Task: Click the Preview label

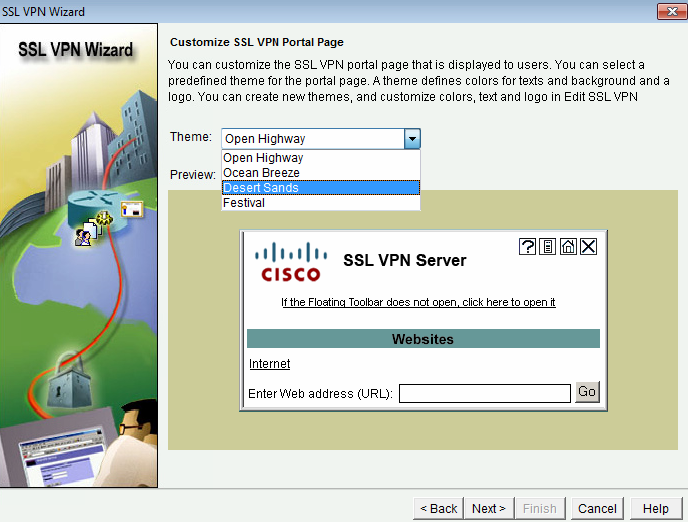Action: tap(193, 175)
